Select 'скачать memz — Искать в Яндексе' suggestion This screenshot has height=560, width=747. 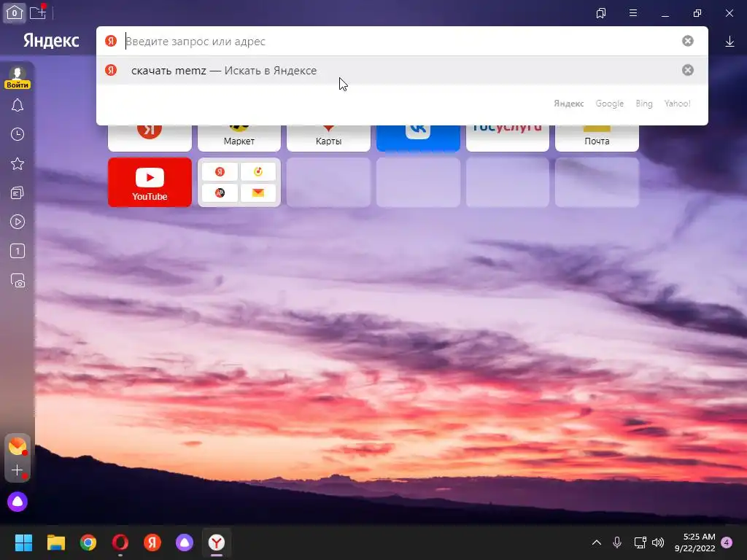point(402,71)
